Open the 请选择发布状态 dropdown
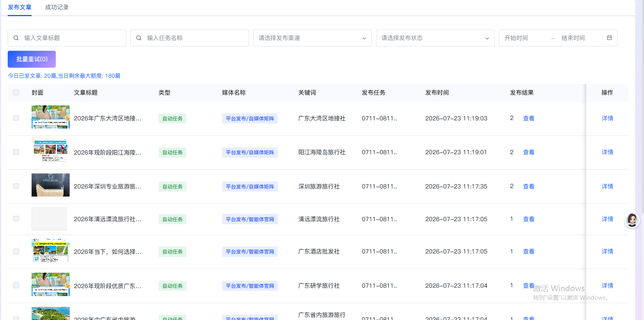644x320 pixels. tap(435, 38)
